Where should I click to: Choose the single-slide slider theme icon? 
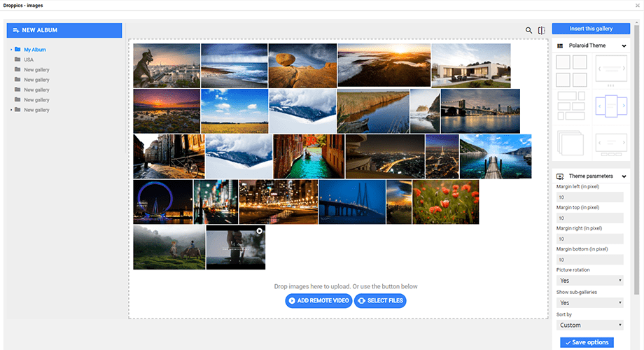pos(610,70)
